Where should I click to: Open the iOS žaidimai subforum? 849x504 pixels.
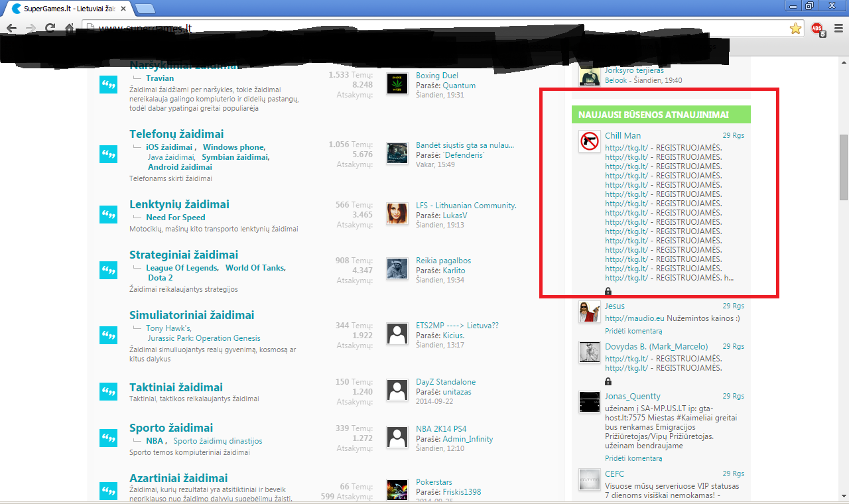(x=170, y=147)
